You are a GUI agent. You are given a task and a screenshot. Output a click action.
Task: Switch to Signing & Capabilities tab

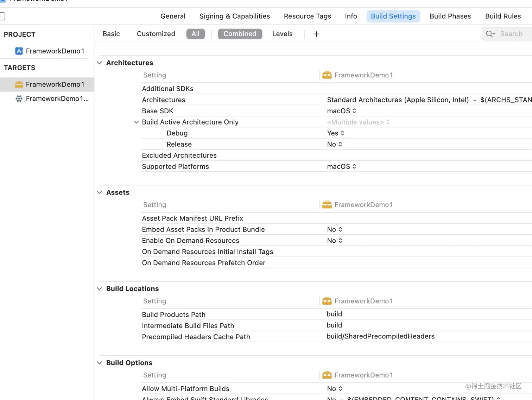coord(234,16)
